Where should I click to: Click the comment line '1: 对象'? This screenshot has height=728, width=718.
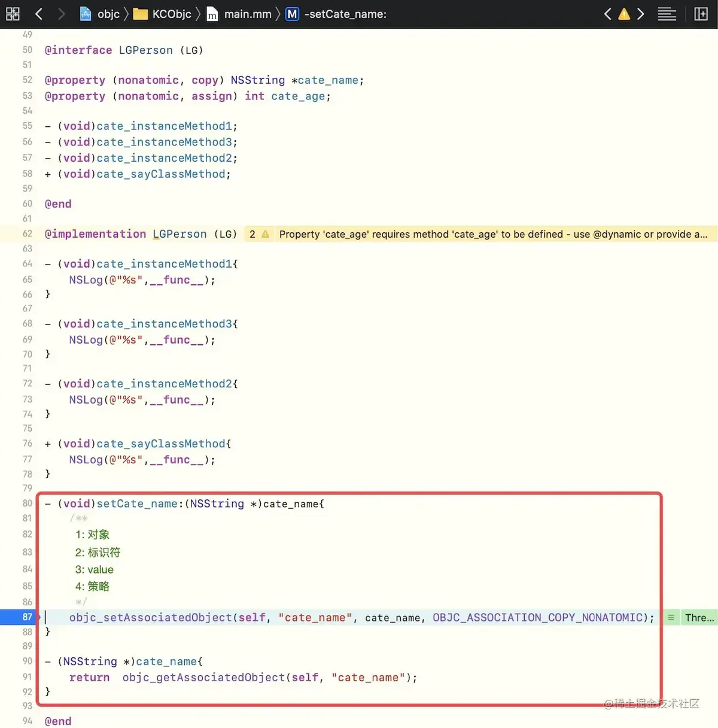92,535
